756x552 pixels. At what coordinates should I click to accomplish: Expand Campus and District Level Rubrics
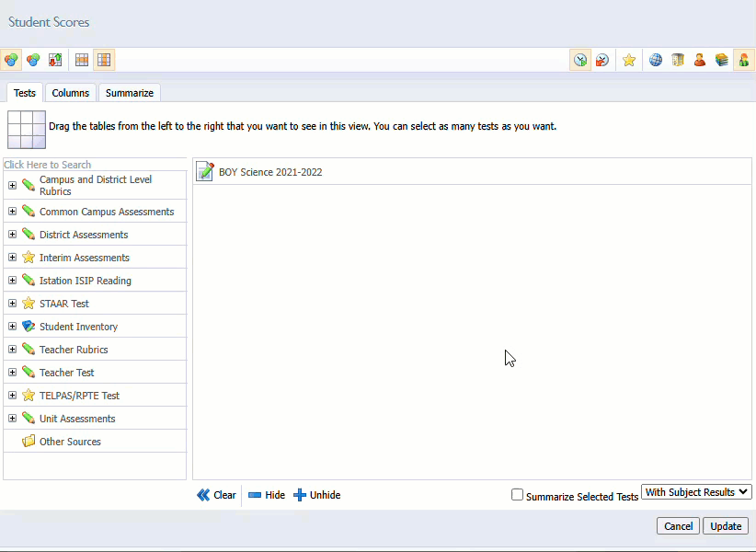[x=13, y=185]
